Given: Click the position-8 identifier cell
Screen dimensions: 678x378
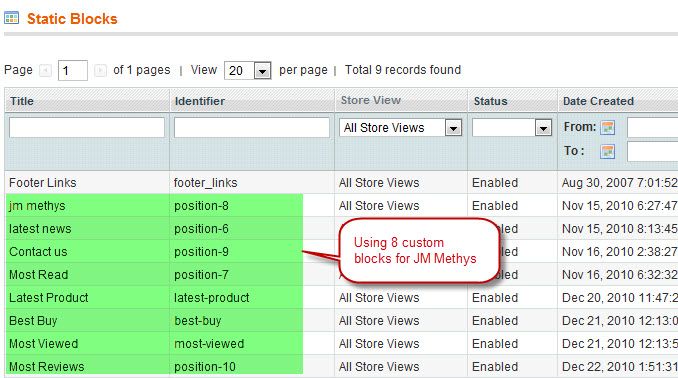Looking at the screenshot, I should tap(252, 205).
